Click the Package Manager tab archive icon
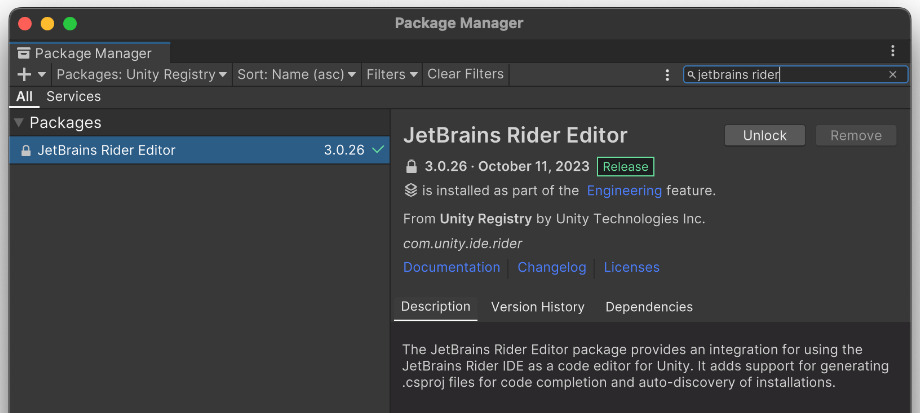 (x=23, y=53)
